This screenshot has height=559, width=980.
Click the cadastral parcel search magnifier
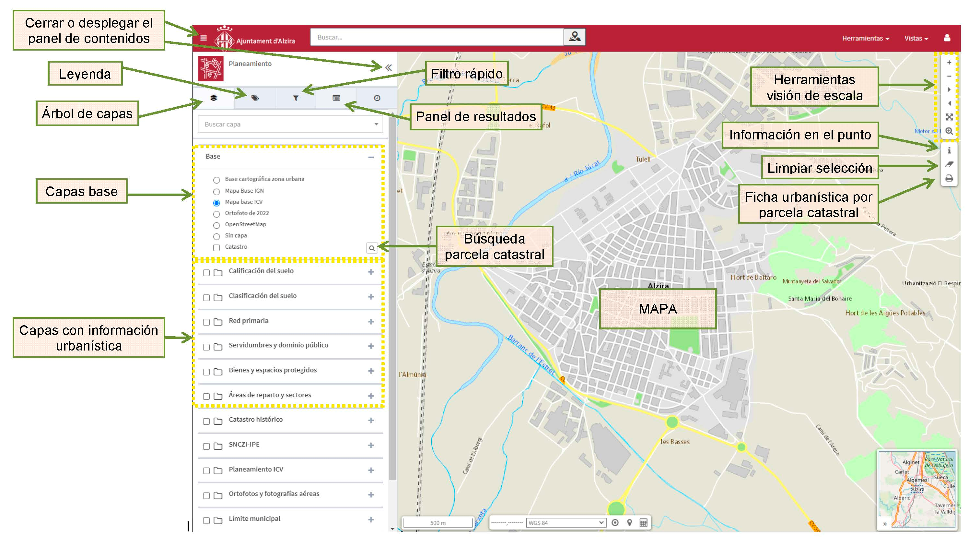tap(371, 248)
